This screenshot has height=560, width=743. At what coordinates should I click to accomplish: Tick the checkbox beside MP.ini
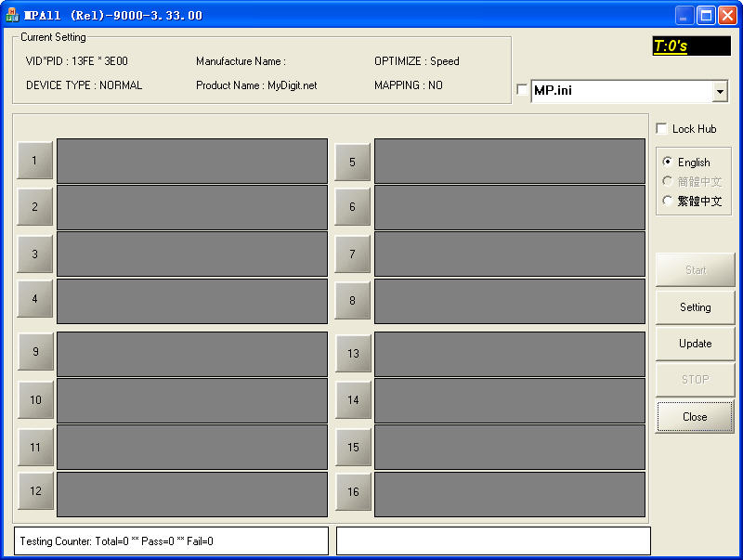tap(521, 90)
